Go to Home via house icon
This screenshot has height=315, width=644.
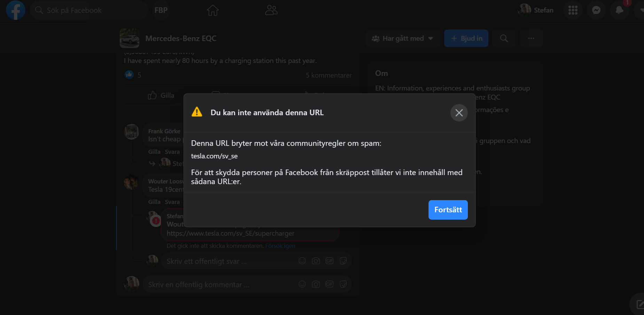(213, 10)
